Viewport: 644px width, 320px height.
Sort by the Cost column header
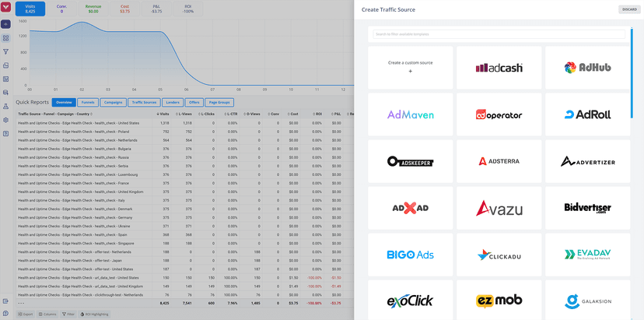point(292,114)
